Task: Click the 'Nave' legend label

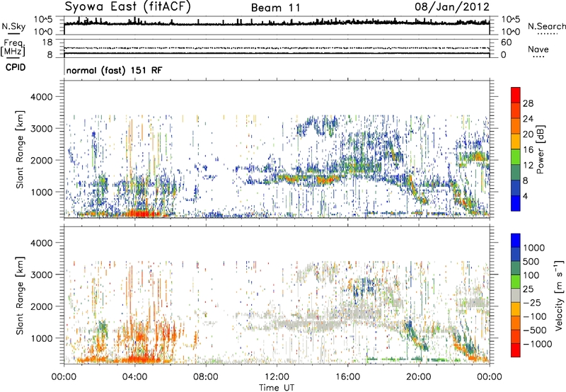Action: [x=538, y=49]
